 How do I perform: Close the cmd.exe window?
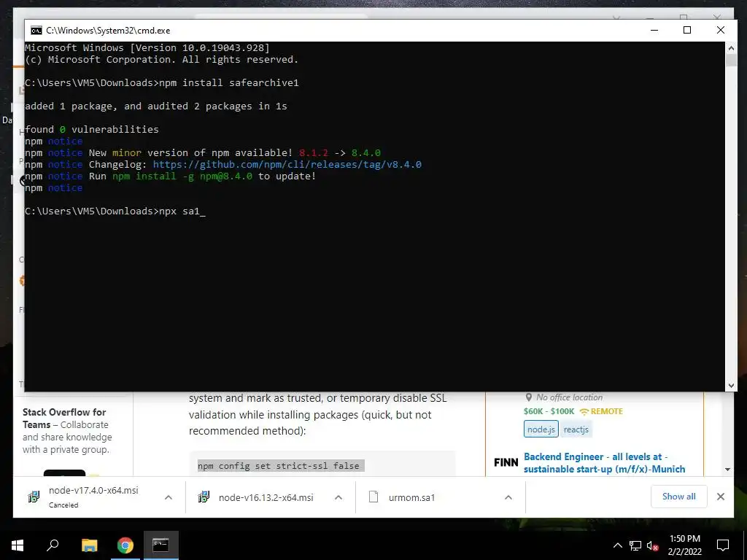(720, 31)
